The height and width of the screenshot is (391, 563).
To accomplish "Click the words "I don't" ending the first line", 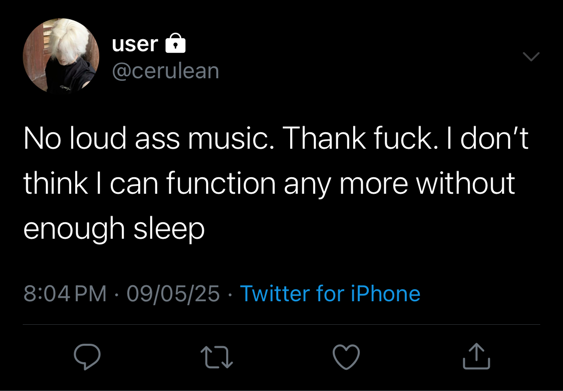I will [x=487, y=138].
